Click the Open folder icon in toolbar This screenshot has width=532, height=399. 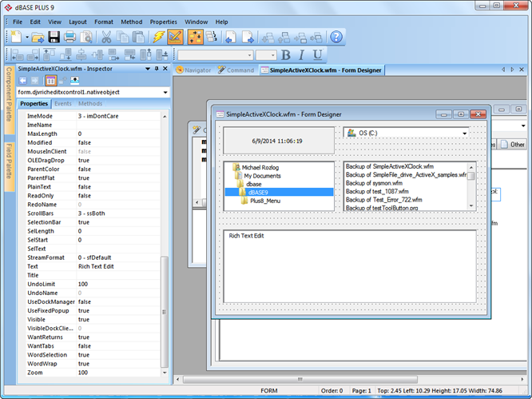[x=37, y=37]
